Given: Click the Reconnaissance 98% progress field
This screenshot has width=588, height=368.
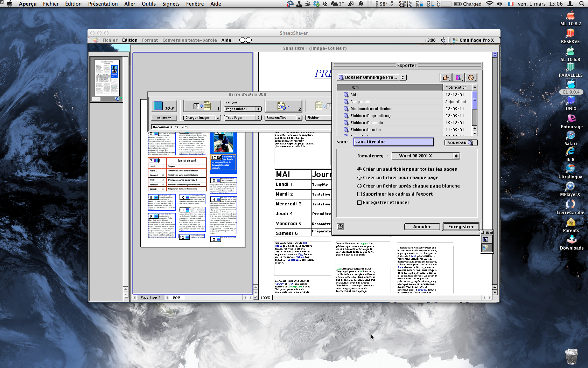Looking at the screenshot, I should 241,127.
